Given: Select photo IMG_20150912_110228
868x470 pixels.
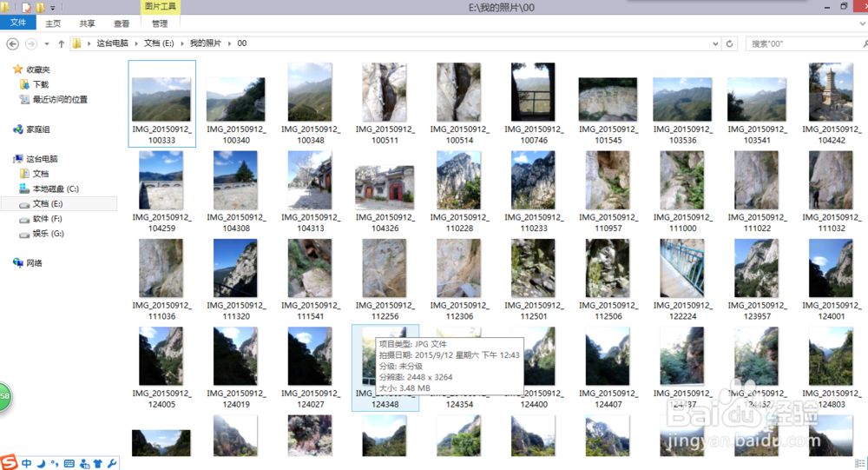Looking at the screenshot, I should (x=459, y=192).
